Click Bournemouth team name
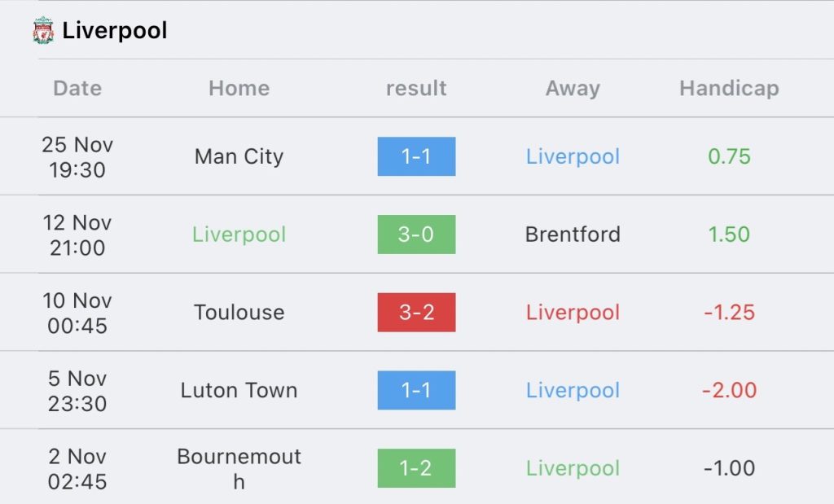 [x=239, y=468]
